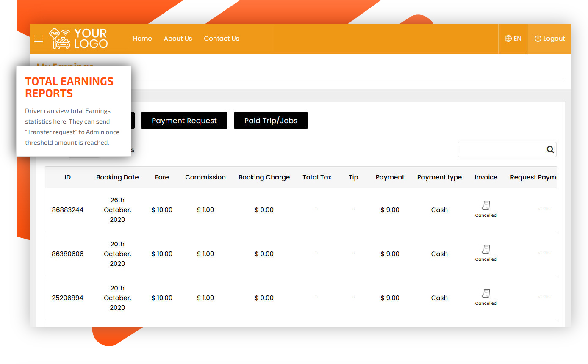This screenshot has height=364, width=588.
Task: Click the globe language icon
Action: click(x=508, y=39)
